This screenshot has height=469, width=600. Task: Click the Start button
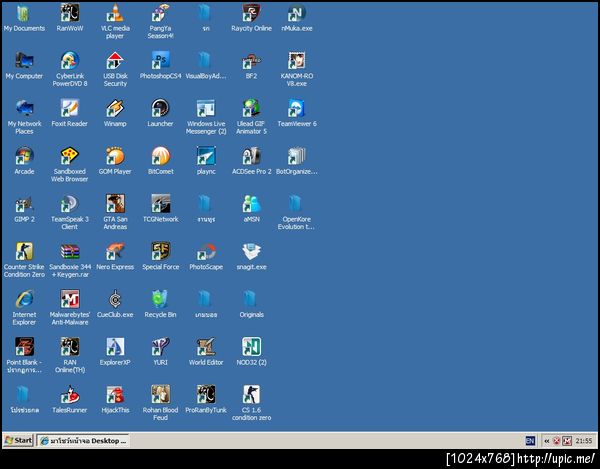tap(18, 441)
